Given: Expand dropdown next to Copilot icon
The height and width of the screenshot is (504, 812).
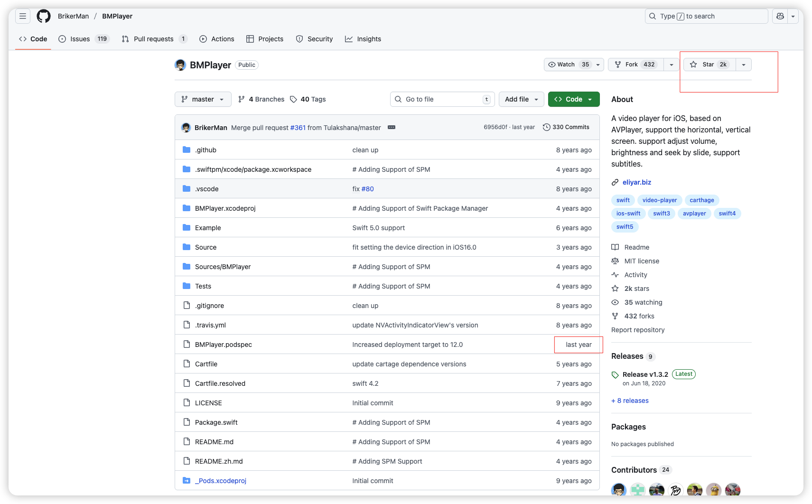Looking at the screenshot, I should [x=793, y=16].
